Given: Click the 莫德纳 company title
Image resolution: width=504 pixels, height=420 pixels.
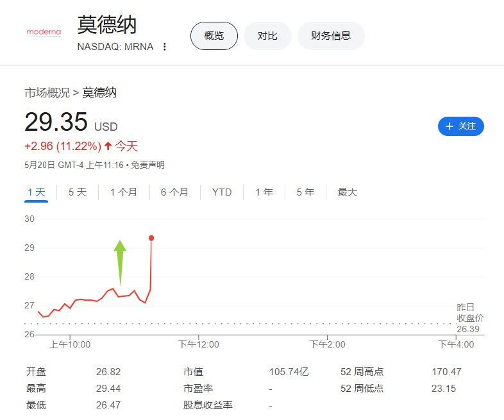Looking at the screenshot, I should 107,25.
